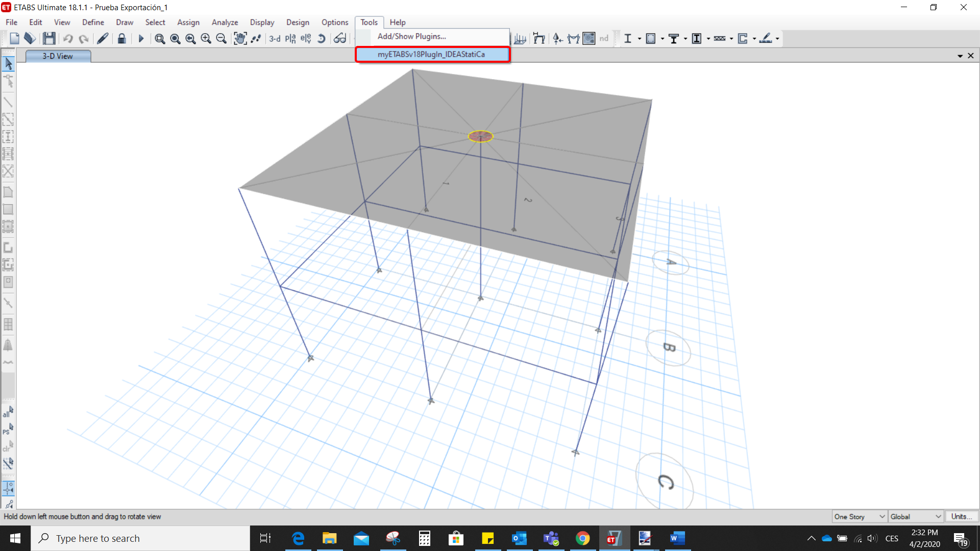Click the Units button at bottom right
Screen dimensions: 980x551
(x=962, y=516)
